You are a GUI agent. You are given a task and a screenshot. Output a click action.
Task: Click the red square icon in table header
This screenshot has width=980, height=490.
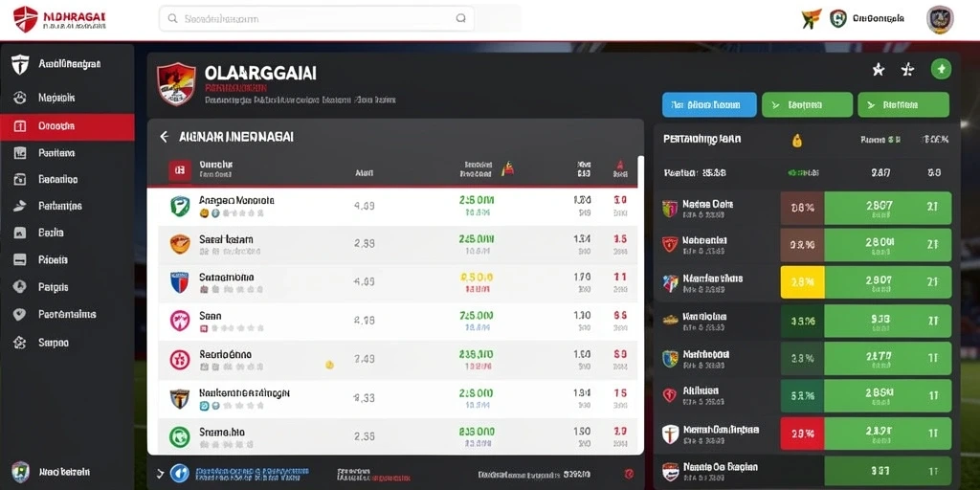[x=179, y=170]
